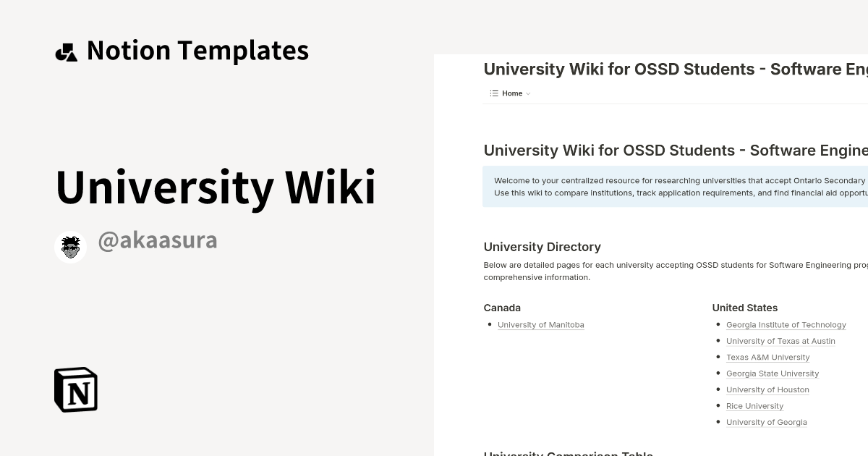
Task: Click the Canada heading in the directory
Action: [x=502, y=308]
